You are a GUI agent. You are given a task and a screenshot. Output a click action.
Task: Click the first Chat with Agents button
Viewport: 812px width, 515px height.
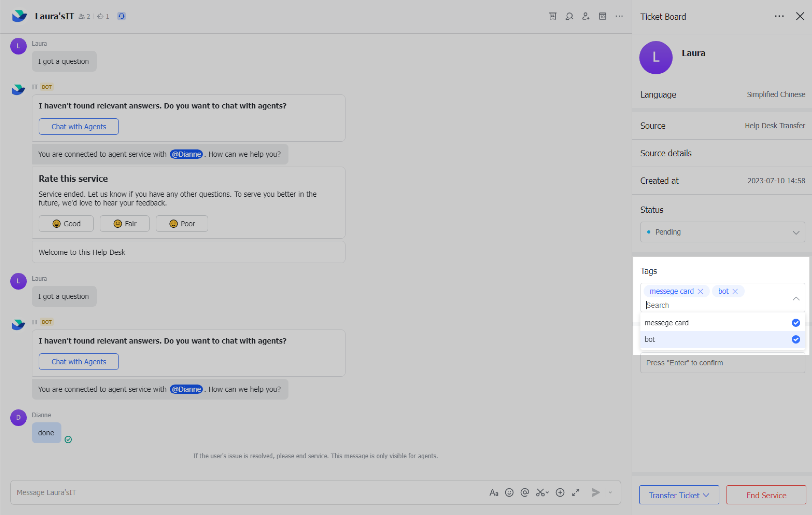pos(79,127)
